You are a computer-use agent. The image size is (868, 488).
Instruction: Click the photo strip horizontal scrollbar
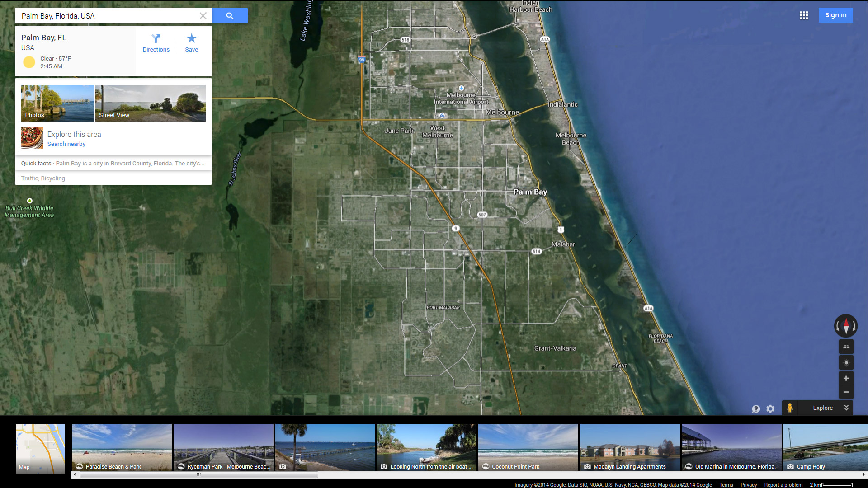[199, 474]
